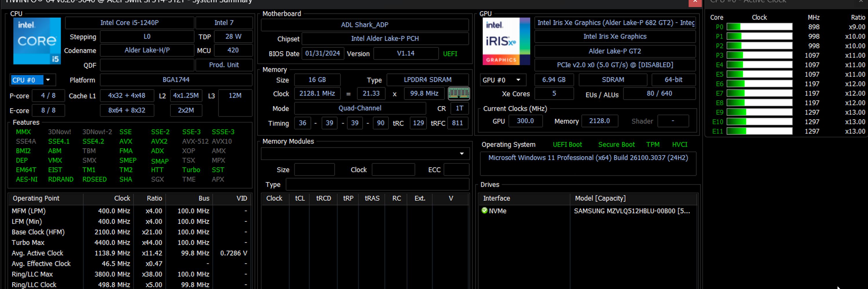Click the Interface column header in Drives
The height and width of the screenshot is (289, 868).
click(524, 199)
